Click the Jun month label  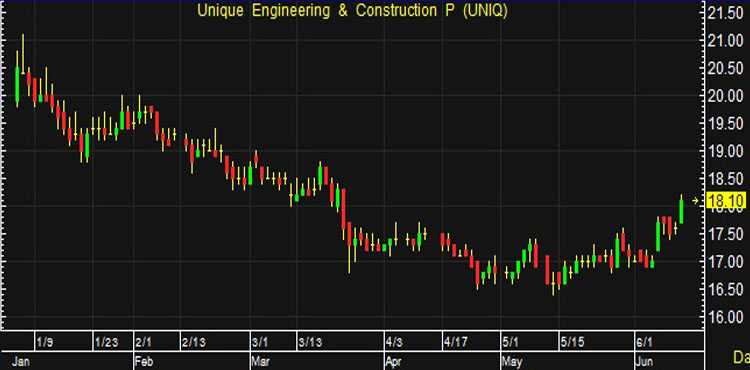point(643,362)
